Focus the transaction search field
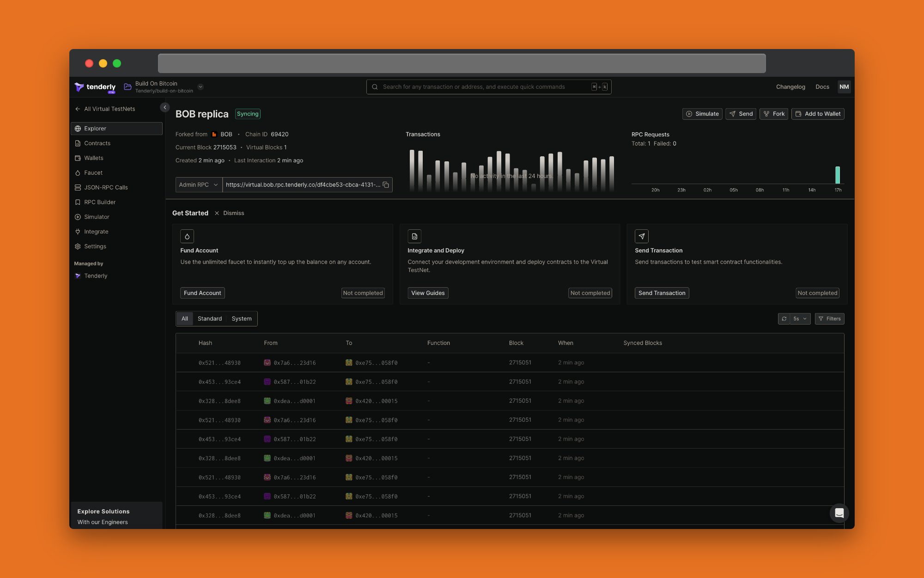Screen dimensions: 924x578 pos(480,87)
